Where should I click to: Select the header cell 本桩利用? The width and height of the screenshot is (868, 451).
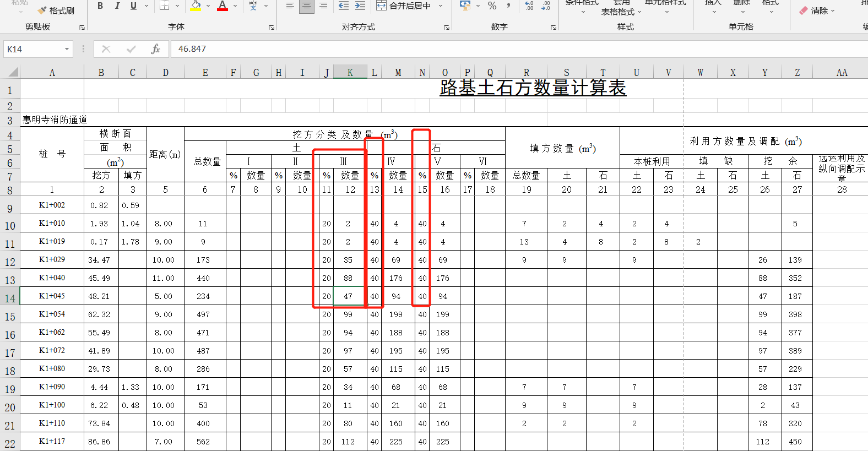pyautogui.click(x=652, y=161)
